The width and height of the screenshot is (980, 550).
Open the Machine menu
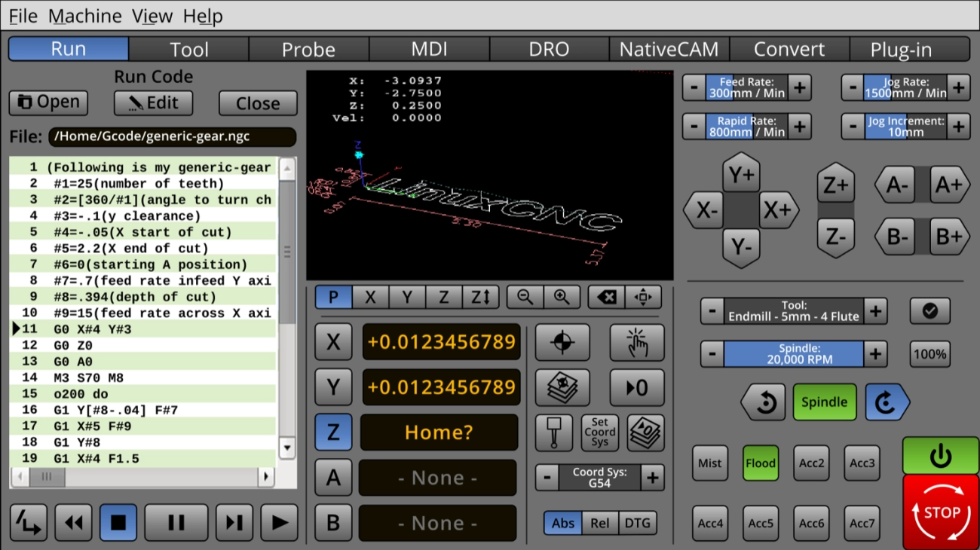click(84, 16)
